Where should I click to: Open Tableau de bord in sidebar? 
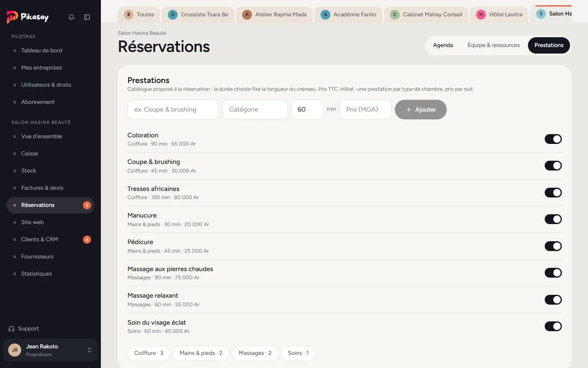pyautogui.click(x=50, y=51)
